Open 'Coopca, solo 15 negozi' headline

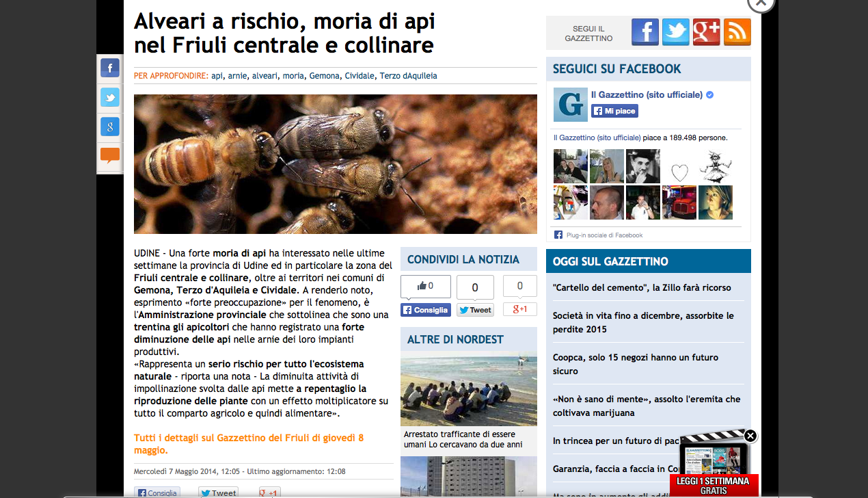click(636, 364)
